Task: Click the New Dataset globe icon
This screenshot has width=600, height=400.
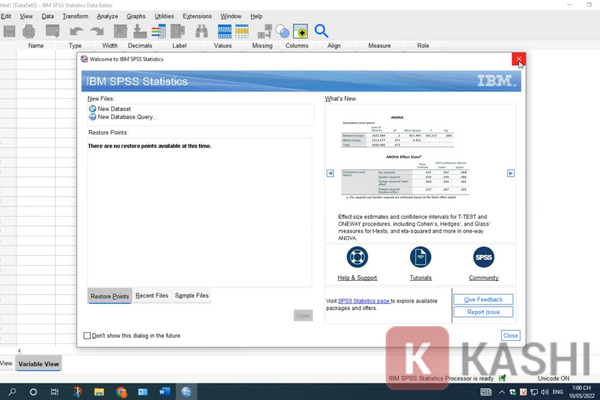Action: point(92,109)
